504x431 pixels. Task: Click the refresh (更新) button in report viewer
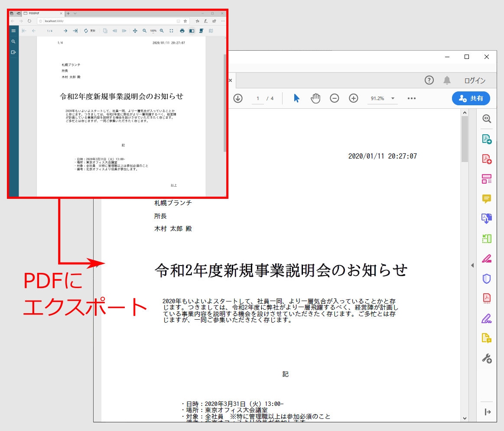[90, 31]
